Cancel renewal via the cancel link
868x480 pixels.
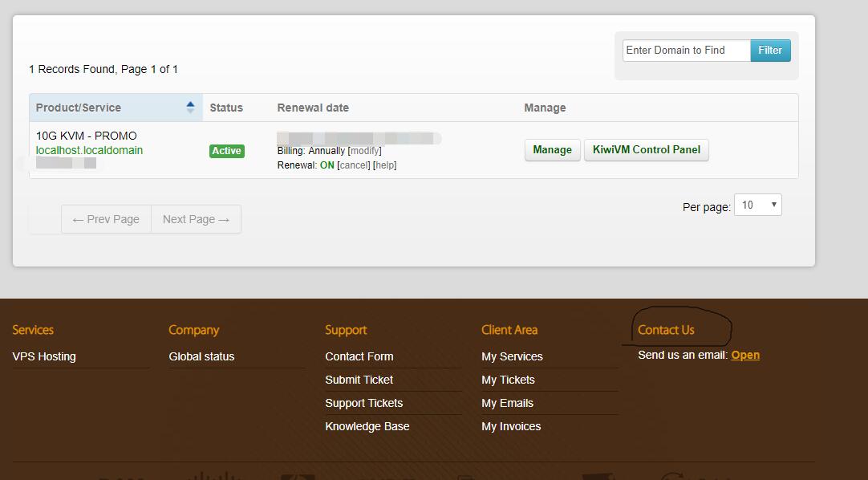pyautogui.click(x=354, y=165)
